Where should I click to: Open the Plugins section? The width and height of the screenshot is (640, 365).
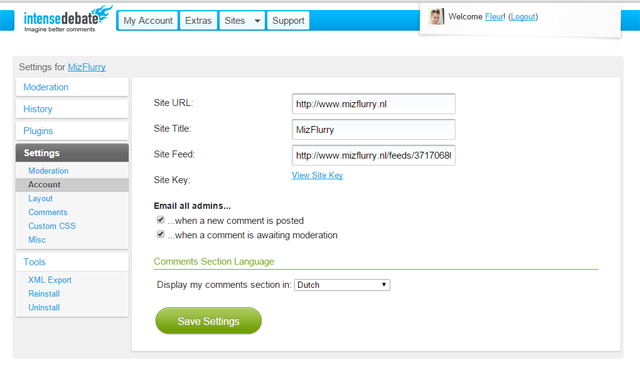point(72,131)
